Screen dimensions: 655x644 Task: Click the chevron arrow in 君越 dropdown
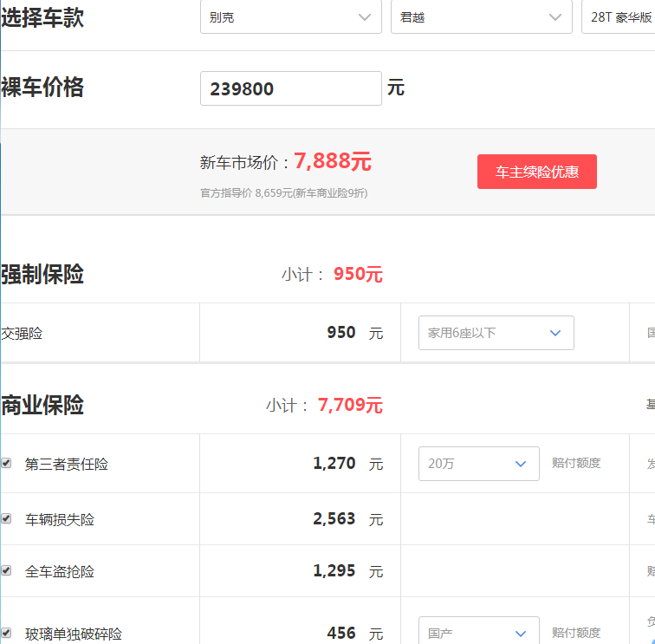(555, 17)
